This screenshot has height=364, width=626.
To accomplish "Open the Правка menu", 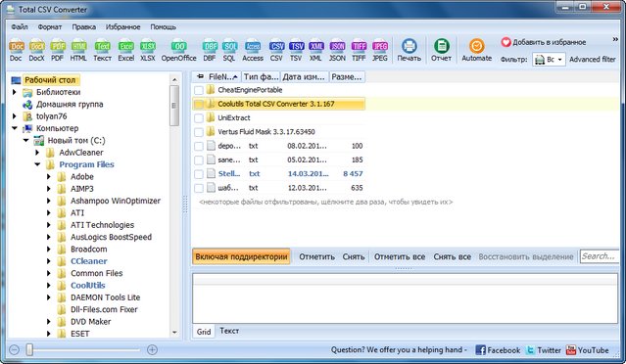I will [84, 27].
